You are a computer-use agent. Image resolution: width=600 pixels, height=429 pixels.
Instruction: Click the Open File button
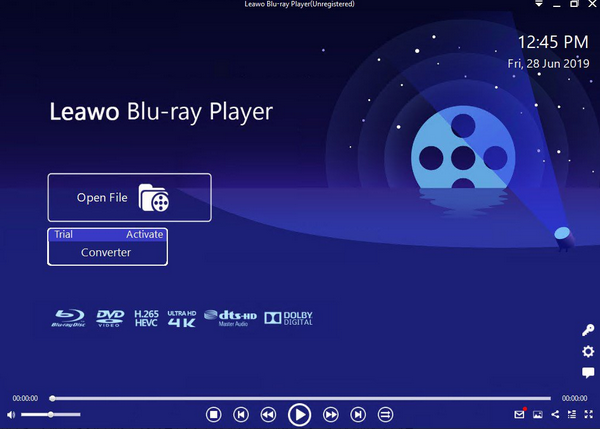pos(129,197)
